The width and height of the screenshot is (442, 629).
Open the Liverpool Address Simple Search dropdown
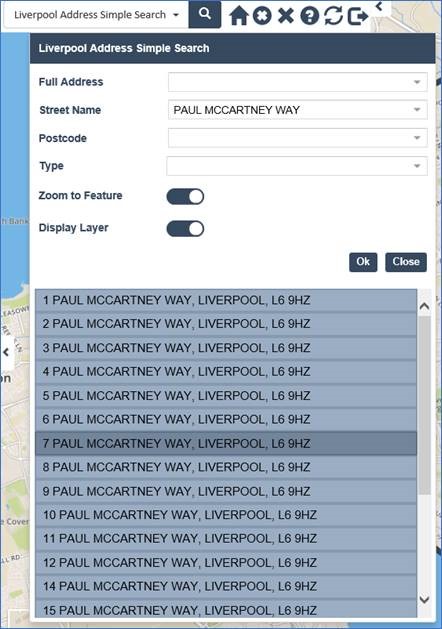pos(96,15)
